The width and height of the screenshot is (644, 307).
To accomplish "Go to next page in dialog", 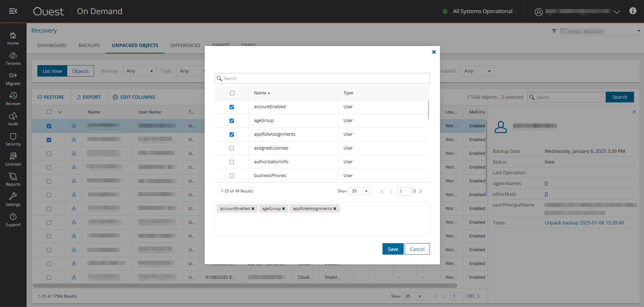I will [420, 191].
